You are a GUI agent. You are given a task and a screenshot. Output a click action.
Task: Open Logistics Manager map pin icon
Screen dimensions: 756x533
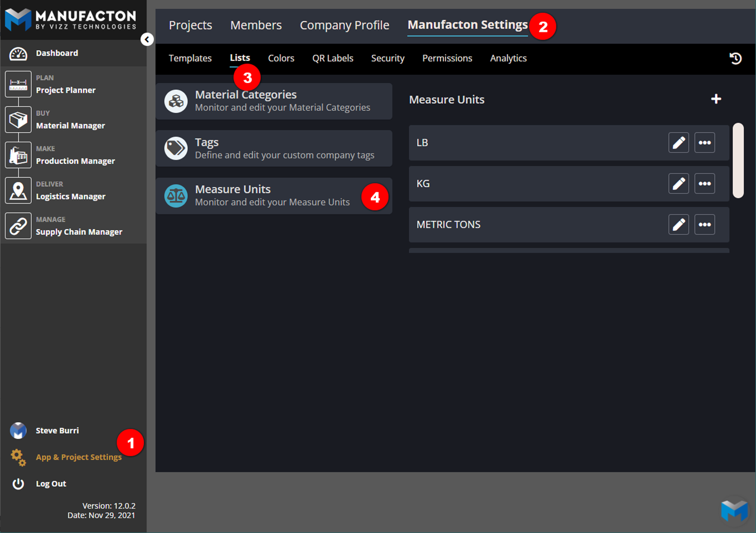click(18, 191)
